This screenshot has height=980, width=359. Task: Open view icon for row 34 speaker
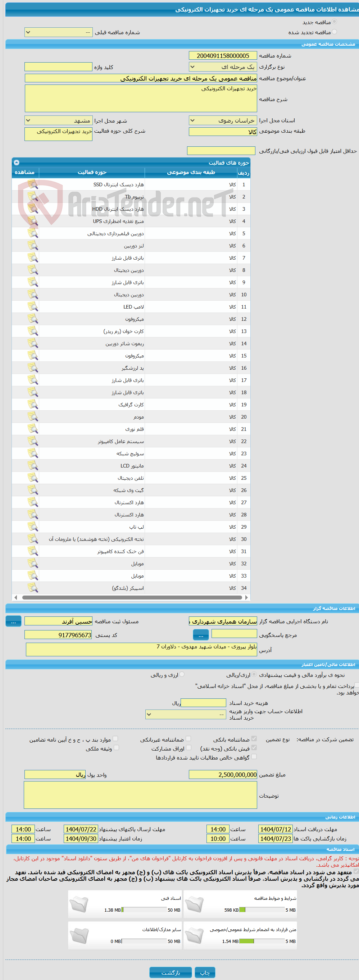click(x=33, y=588)
